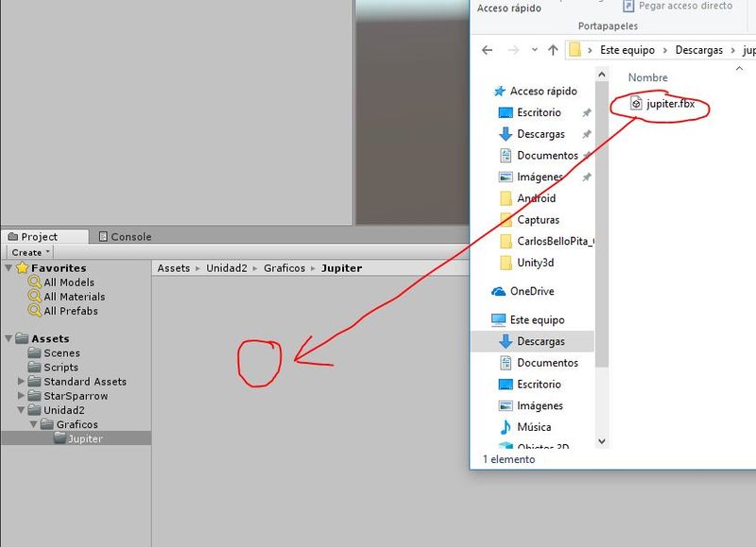The height and width of the screenshot is (547, 756).
Task: Click Descargas in Explorer address bar
Action: (x=699, y=50)
